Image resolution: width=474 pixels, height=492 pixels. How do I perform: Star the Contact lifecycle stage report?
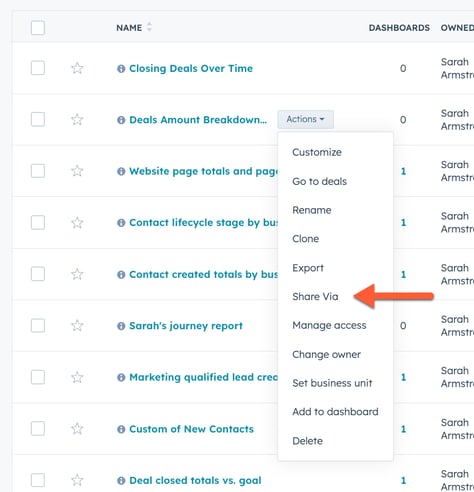tap(77, 222)
